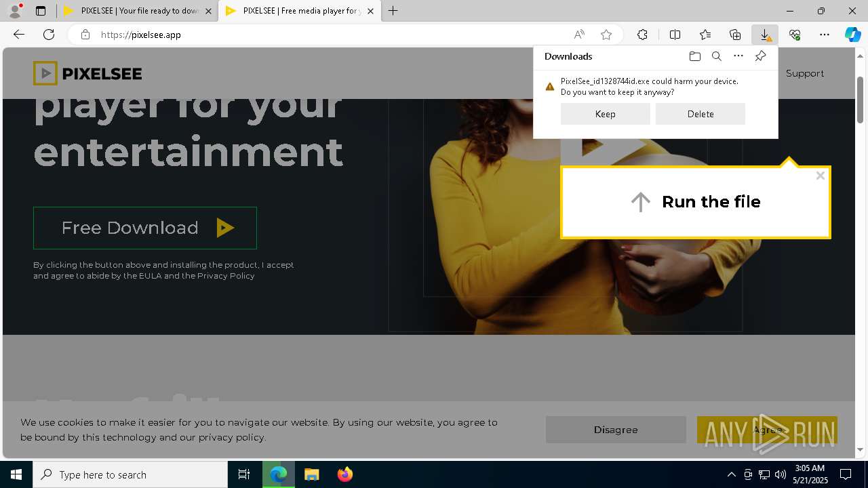Screen dimensions: 868x488
Task: Open the Privacy Policy link
Action: pos(226,276)
